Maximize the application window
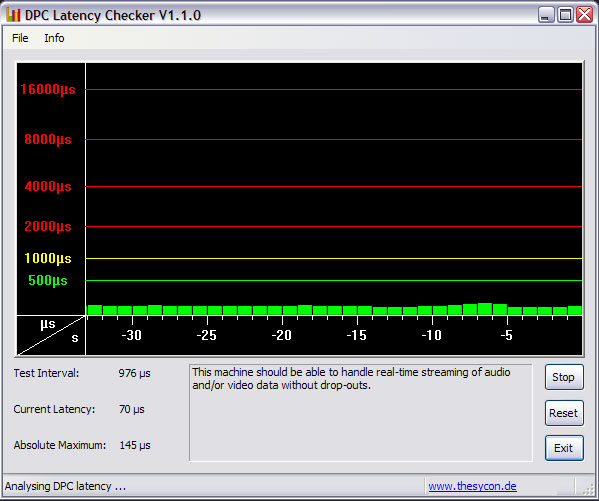 pos(565,15)
